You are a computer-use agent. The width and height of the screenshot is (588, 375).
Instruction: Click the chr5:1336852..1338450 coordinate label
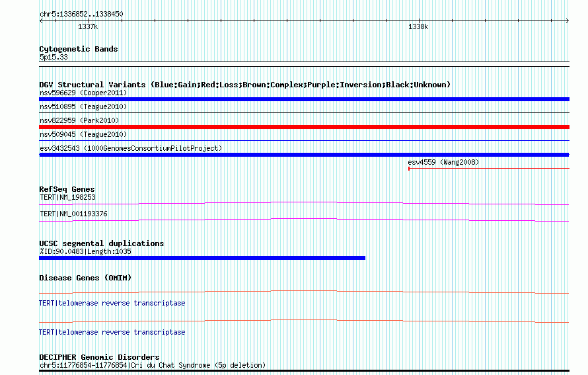pos(81,14)
